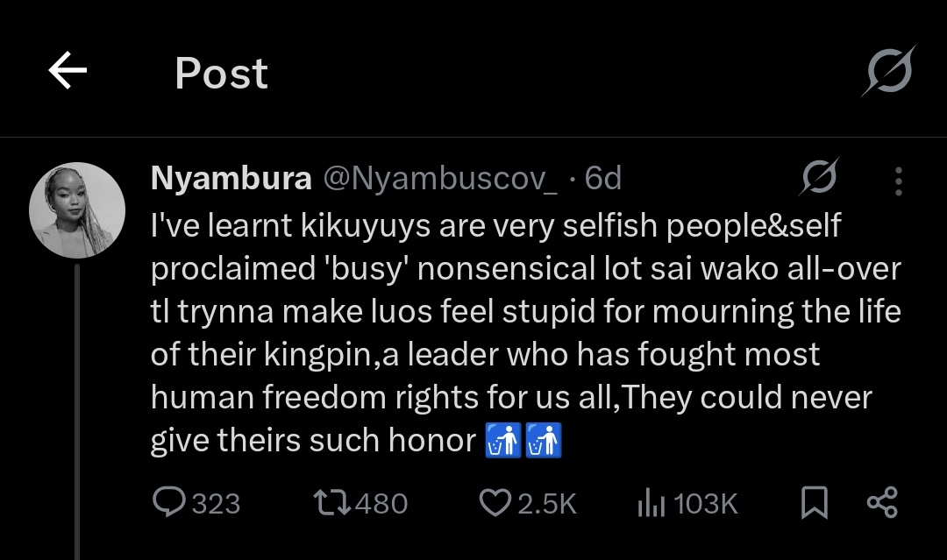Viewport: 947px width, 560px height.
Task: Like the post with the heart icon
Action: [x=496, y=502]
